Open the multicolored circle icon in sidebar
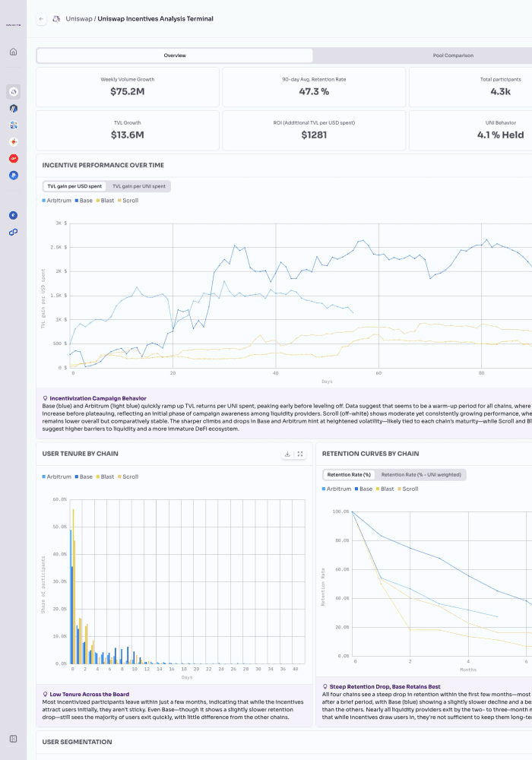Viewport: 532px width, 760px height. (x=14, y=125)
